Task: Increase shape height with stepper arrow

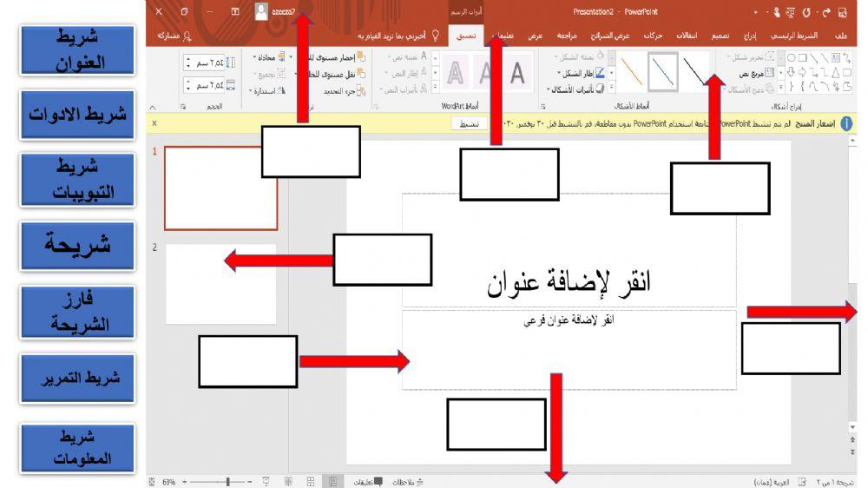Action: (x=188, y=59)
